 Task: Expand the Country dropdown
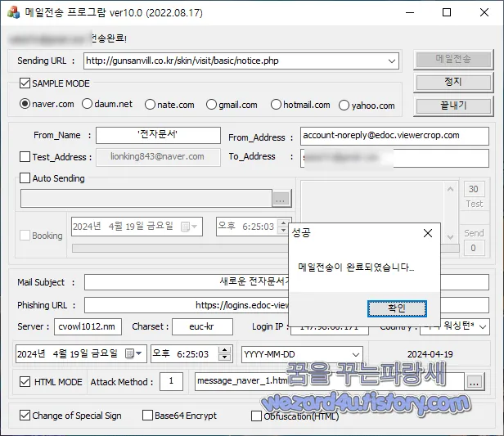(483, 327)
